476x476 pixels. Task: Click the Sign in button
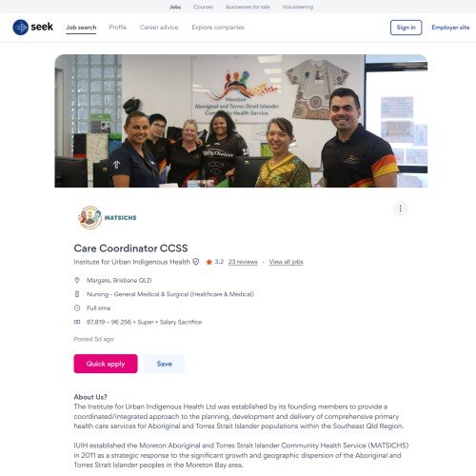tap(406, 28)
